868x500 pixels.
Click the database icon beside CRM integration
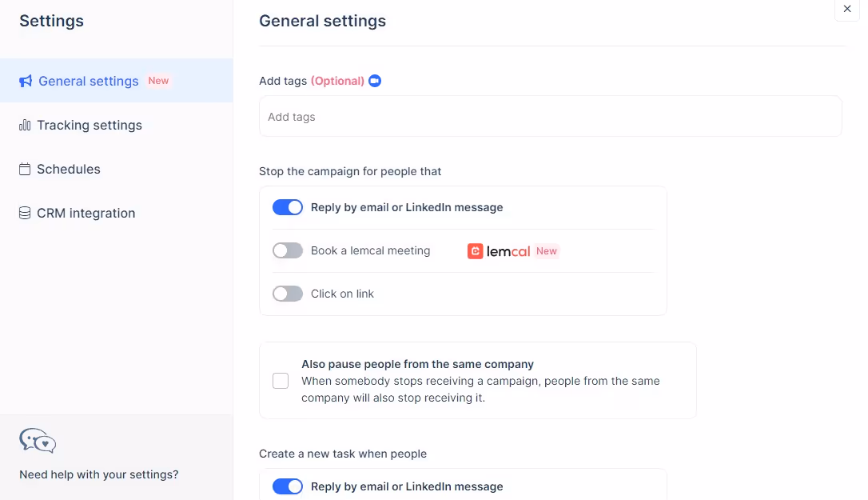(24, 213)
